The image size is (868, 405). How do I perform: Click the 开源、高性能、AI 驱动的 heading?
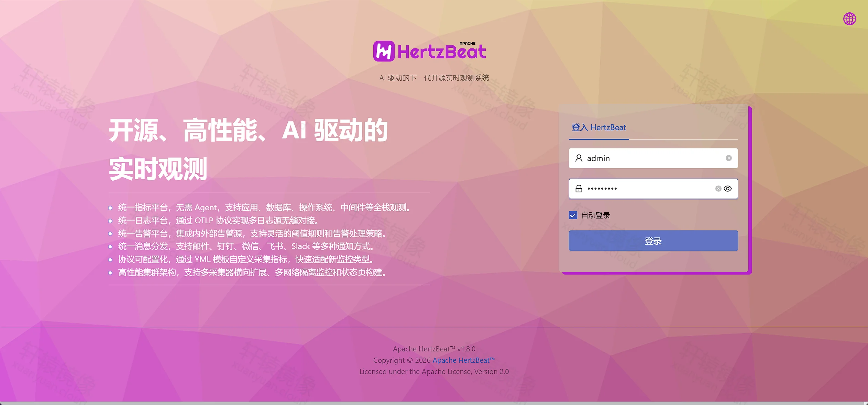pyautogui.click(x=248, y=130)
